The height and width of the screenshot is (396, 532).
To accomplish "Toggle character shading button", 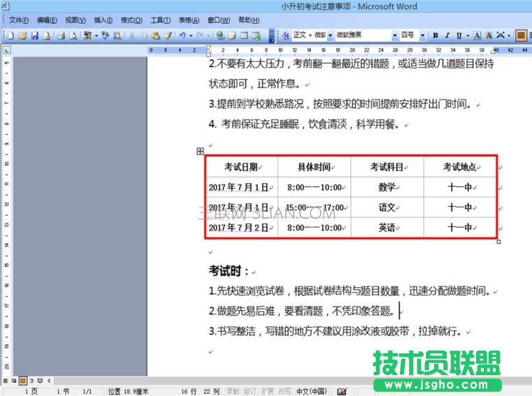I will (x=489, y=35).
